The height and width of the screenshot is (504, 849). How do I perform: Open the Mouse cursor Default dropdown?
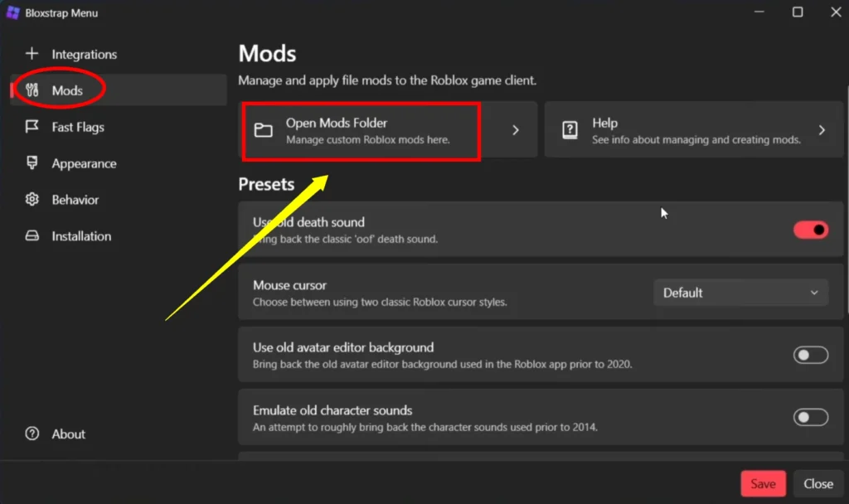[740, 293]
